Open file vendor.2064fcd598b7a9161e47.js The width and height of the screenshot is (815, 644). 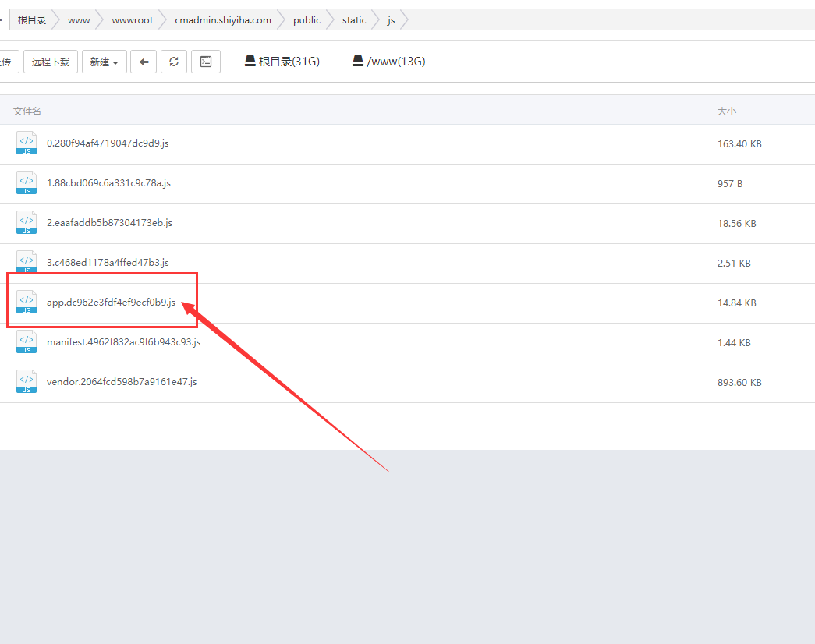point(122,381)
